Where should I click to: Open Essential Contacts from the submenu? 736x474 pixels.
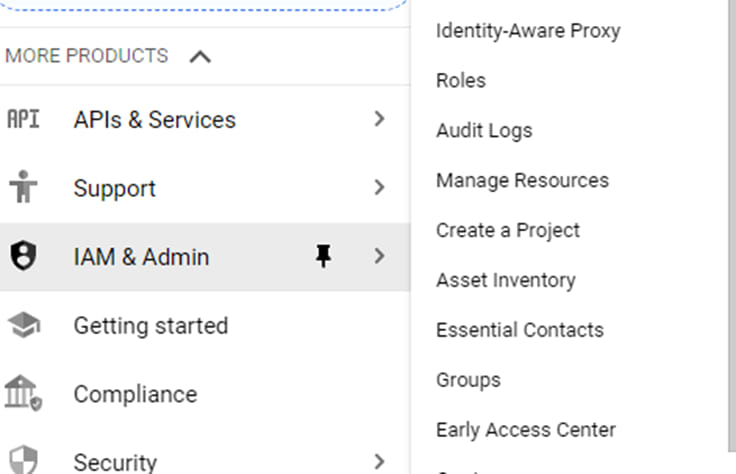(520, 330)
